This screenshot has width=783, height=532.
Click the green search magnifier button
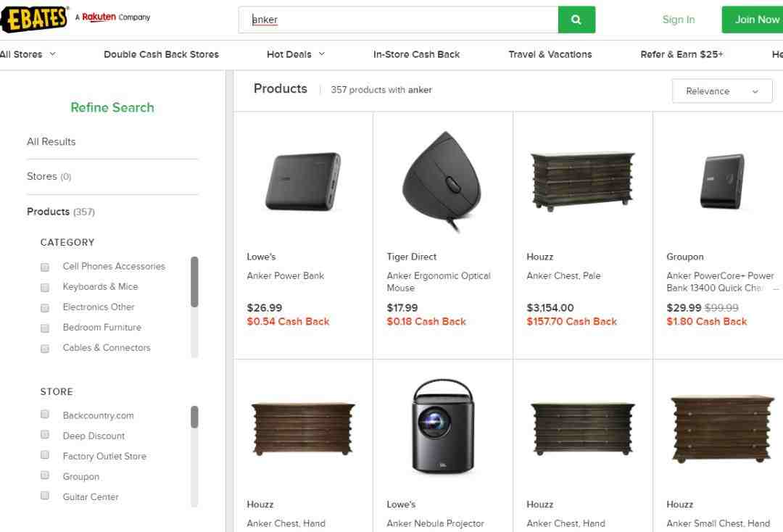coord(576,20)
